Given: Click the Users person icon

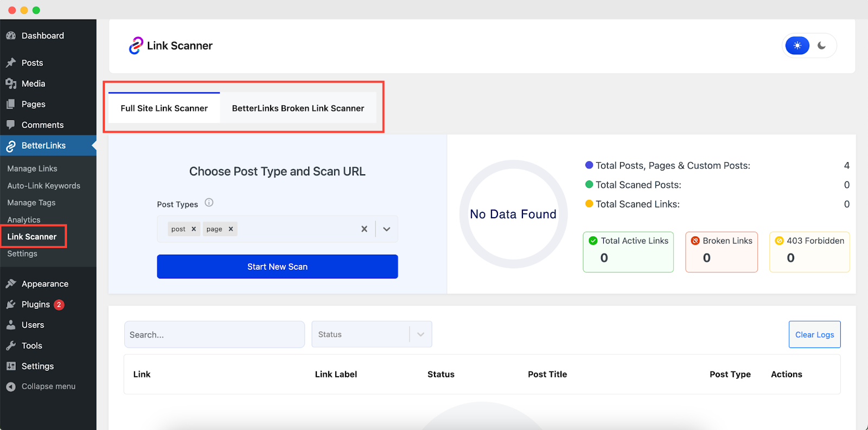Looking at the screenshot, I should point(11,325).
